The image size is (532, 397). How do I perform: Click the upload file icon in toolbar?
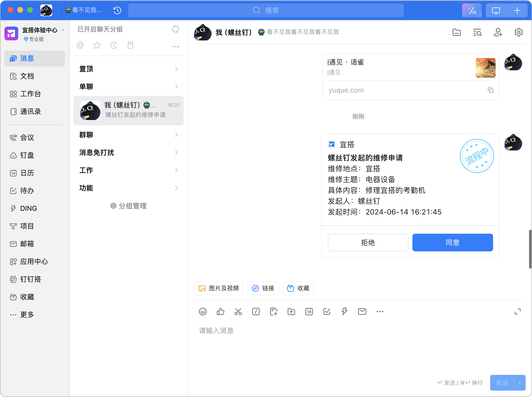coord(291,312)
